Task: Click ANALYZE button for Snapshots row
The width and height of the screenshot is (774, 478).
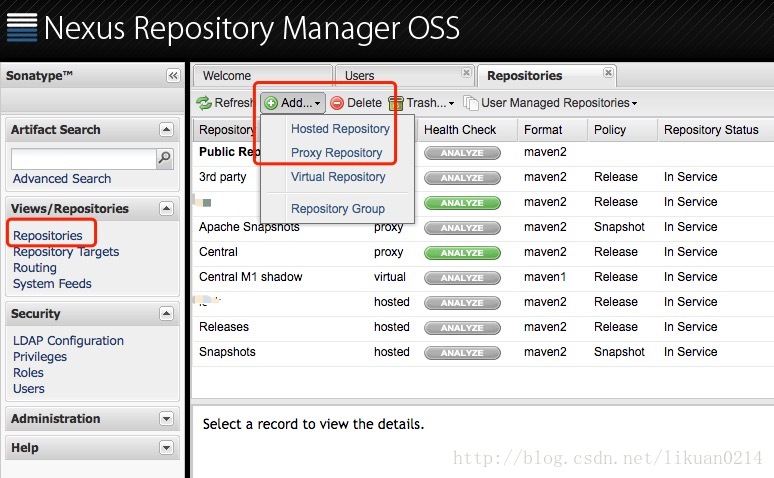Action: point(462,353)
